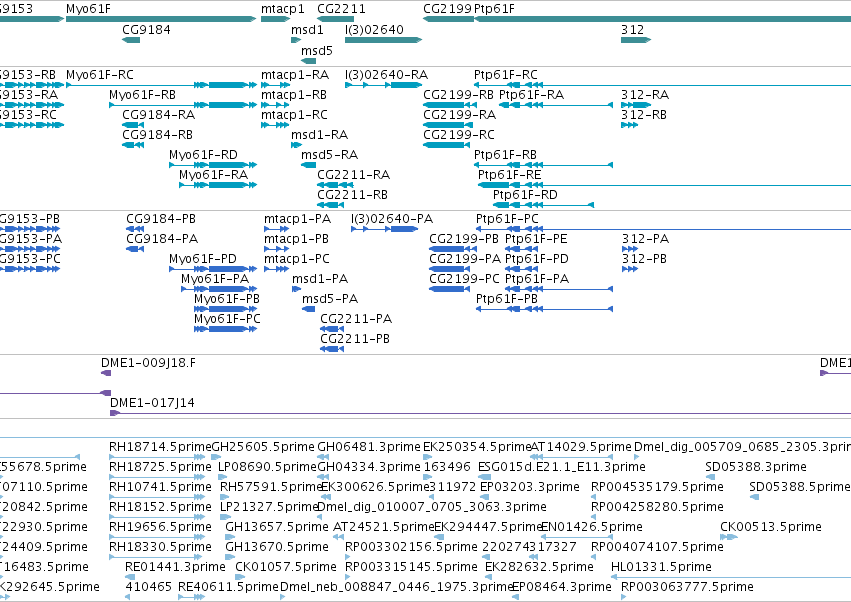Select the 312-RA transcript label
The height and width of the screenshot is (602, 851).
(x=645, y=94)
